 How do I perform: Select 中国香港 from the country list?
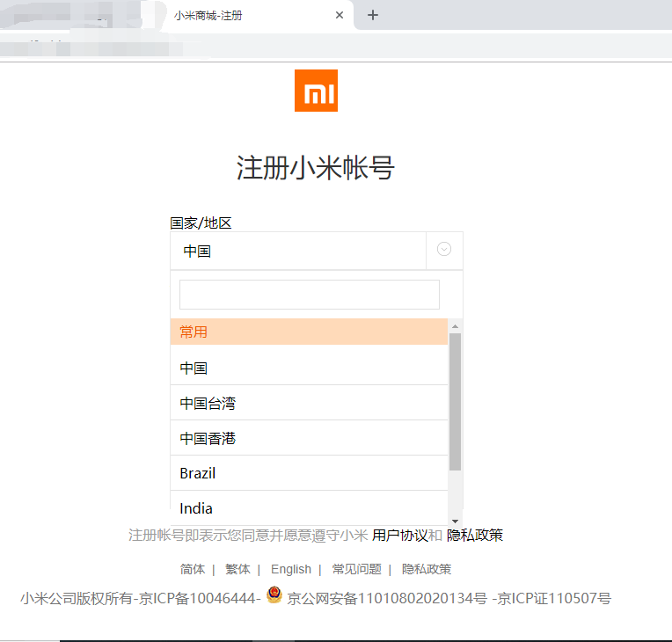309,438
